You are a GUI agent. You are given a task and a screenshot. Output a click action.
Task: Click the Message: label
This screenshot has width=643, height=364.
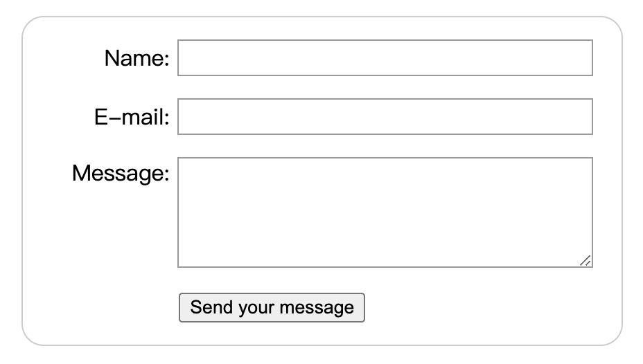pos(121,173)
